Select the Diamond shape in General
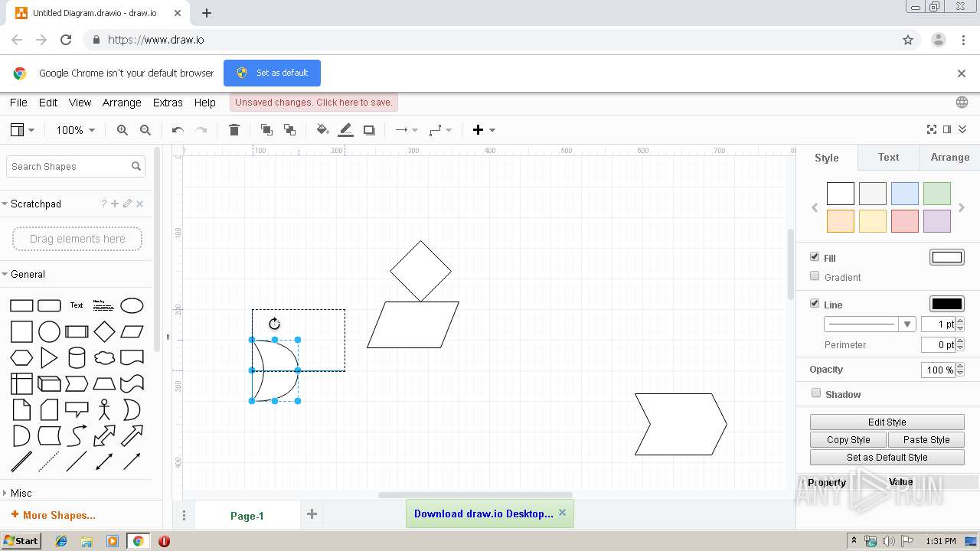980x551 pixels. tap(104, 331)
